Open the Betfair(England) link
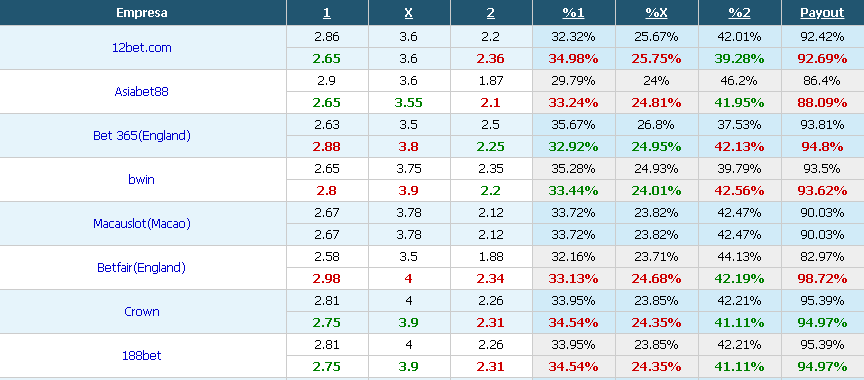Screen dimensions: 864x380 142,268
